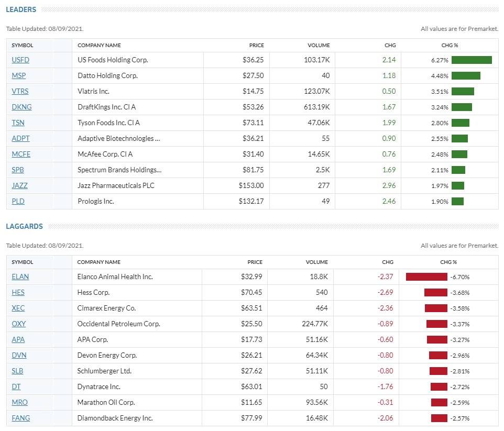Open the XEC symbol link
The width and height of the screenshot is (504, 431).
click(x=18, y=308)
